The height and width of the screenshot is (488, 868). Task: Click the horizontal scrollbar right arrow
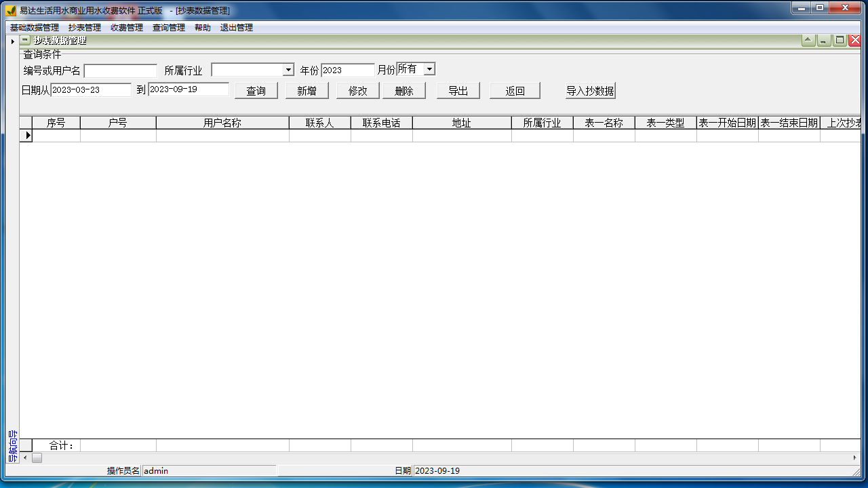(854, 458)
